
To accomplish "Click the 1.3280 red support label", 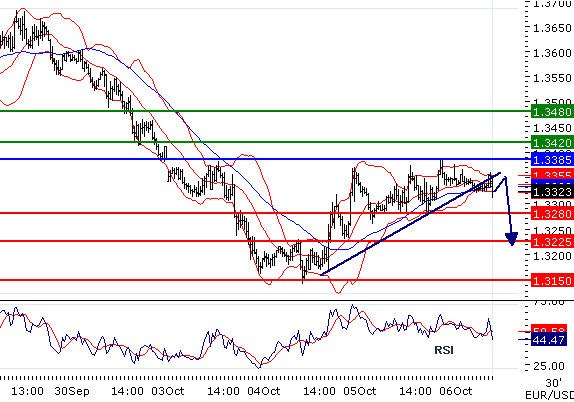I will pos(552,213).
